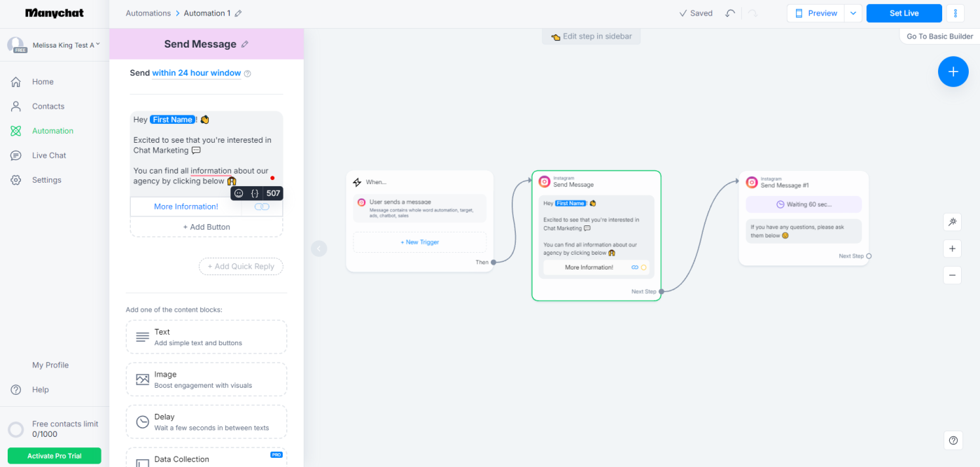This screenshot has height=467, width=980.
Task: Click the redo arrow icon
Action: (752, 13)
